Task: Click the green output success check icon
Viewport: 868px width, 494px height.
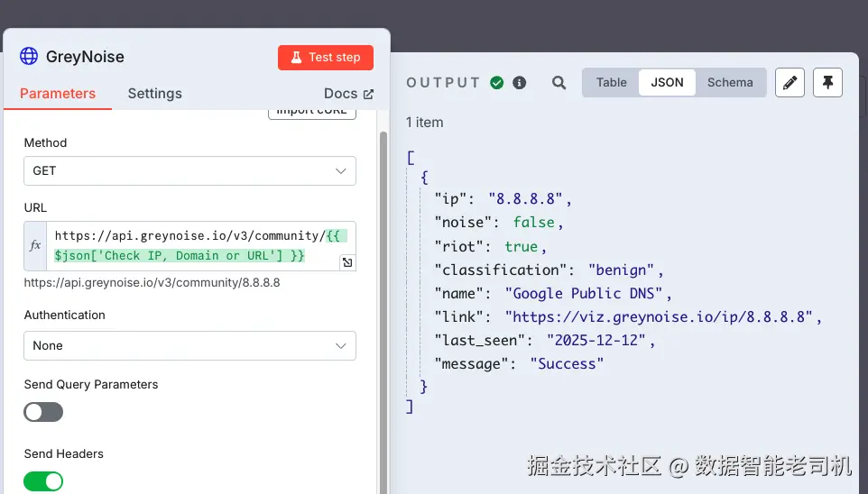Action: click(x=496, y=83)
